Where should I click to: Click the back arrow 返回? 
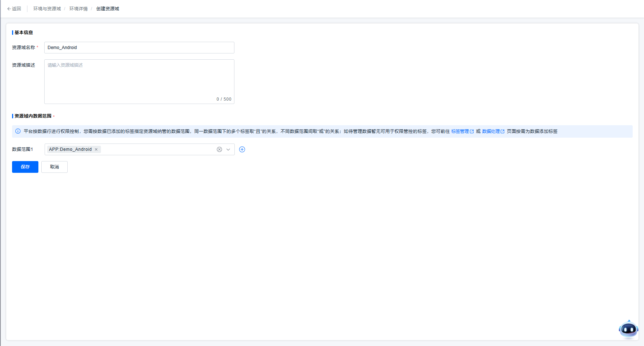point(14,9)
